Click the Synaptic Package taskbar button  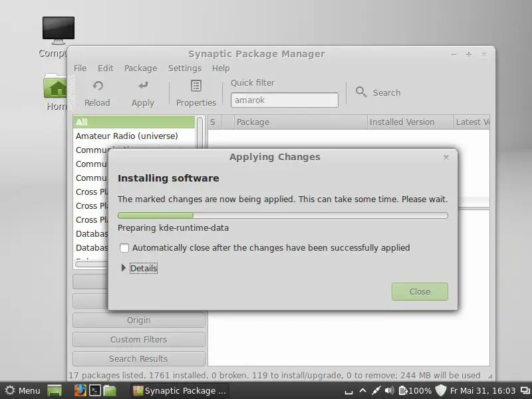pyautogui.click(x=180, y=390)
